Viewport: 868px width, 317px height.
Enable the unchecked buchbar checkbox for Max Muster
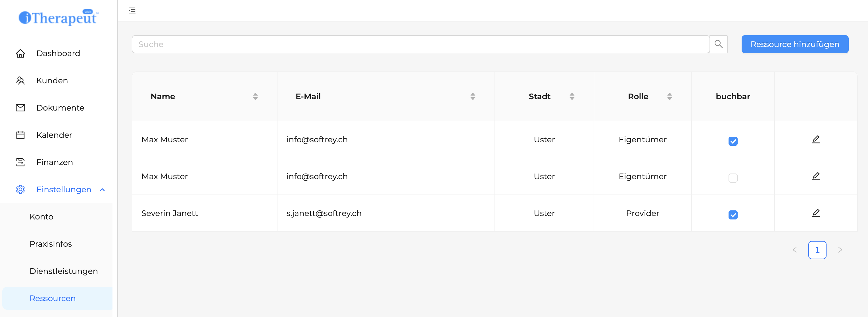[733, 178]
